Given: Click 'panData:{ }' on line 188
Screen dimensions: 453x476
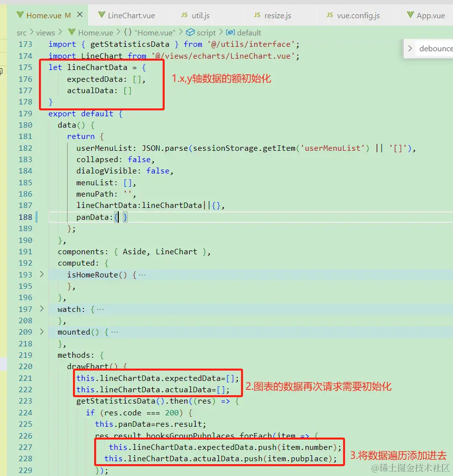Looking at the screenshot, I should 102,217.
